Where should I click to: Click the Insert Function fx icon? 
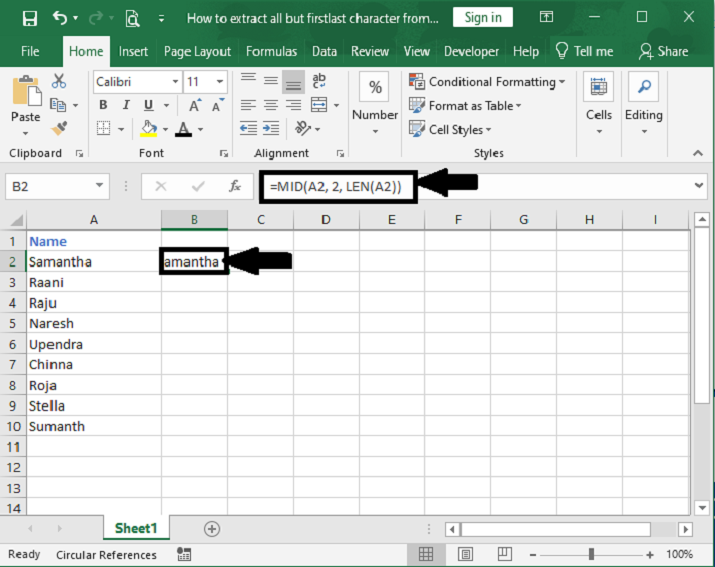235,186
